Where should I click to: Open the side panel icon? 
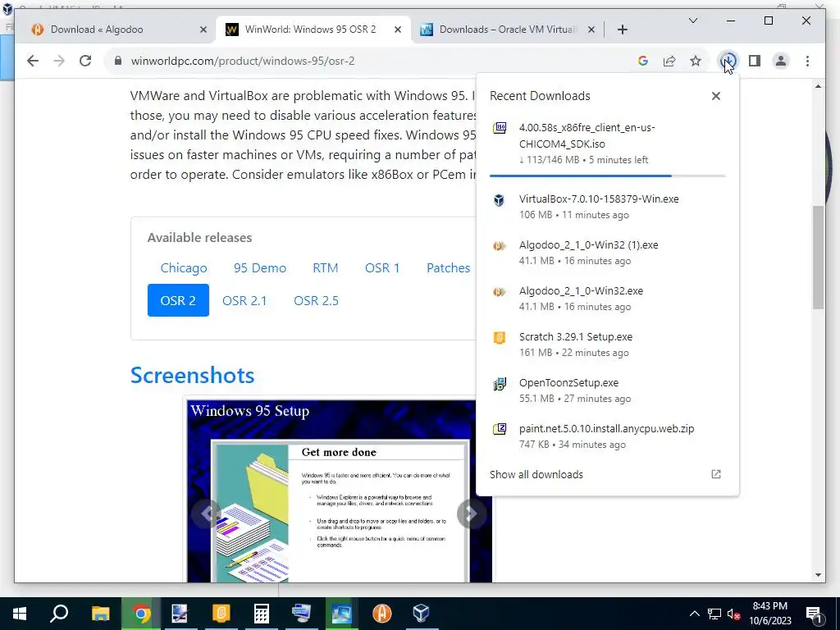pyautogui.click(x=755, y=61)
